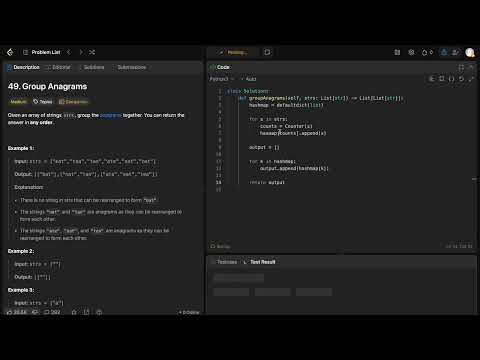This screenshot has width=480, height=360.
Task: Share the problem with share icon
Action: point(86,312)
